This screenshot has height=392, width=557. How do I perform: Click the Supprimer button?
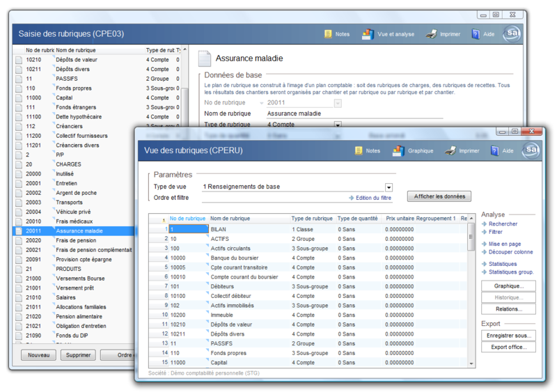[x=78, y=355]
